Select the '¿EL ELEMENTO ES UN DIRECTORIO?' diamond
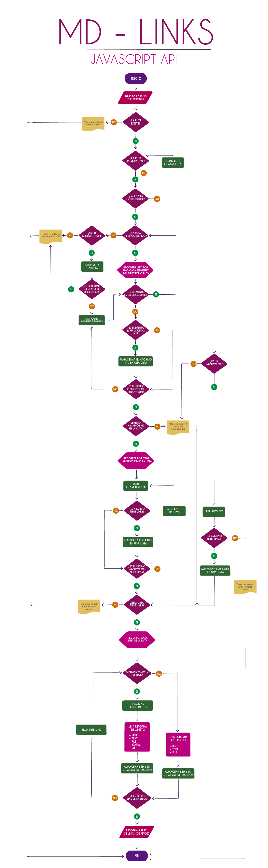The image size is (268, 868). (136, 294)
